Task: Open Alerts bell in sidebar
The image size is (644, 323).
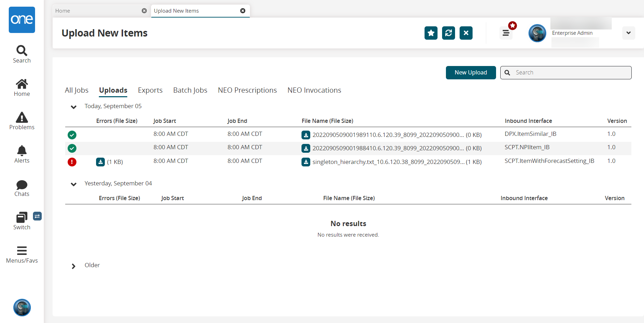Action: pos(22,154)
